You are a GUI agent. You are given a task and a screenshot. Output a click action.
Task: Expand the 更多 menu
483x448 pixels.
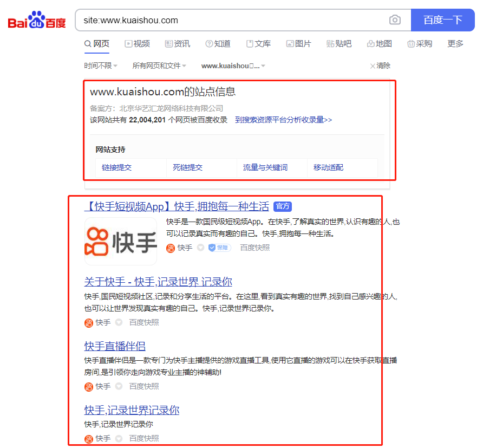pos(455,44)
